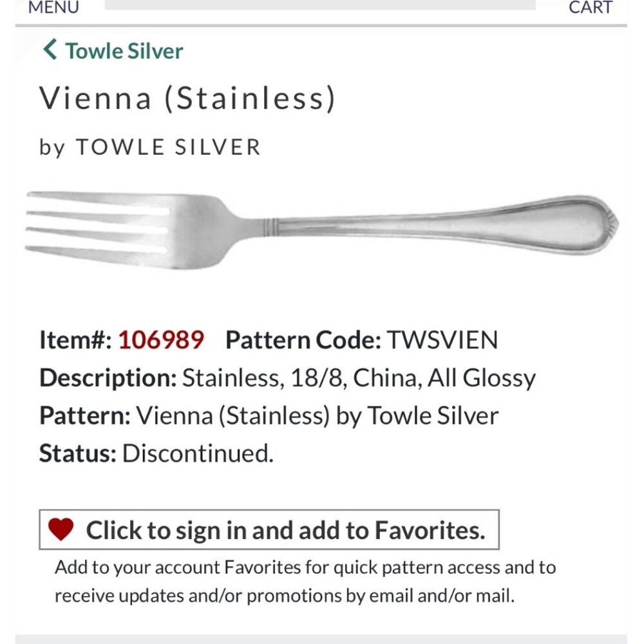Open the CART at top right
644x644 pixels.
click(590, 6)
